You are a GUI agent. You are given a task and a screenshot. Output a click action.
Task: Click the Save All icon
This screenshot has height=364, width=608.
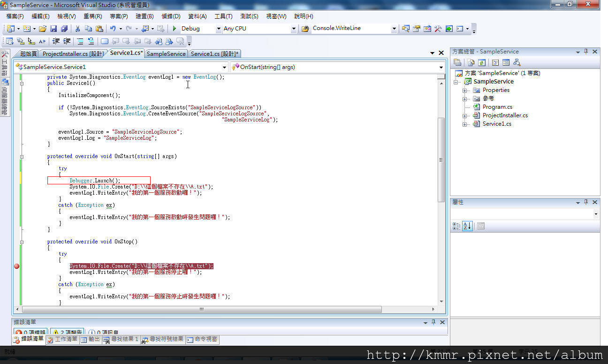[x=64, y=29]
